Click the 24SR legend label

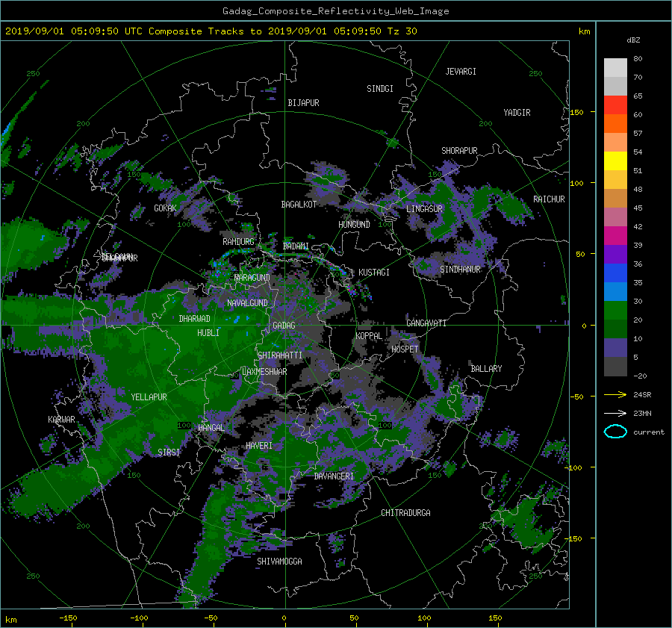(x=642, y=395)
